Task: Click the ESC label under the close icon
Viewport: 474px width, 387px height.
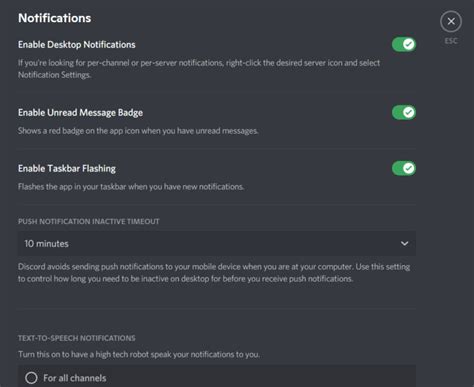Action: pyautogui.click(x=451, y=41)
